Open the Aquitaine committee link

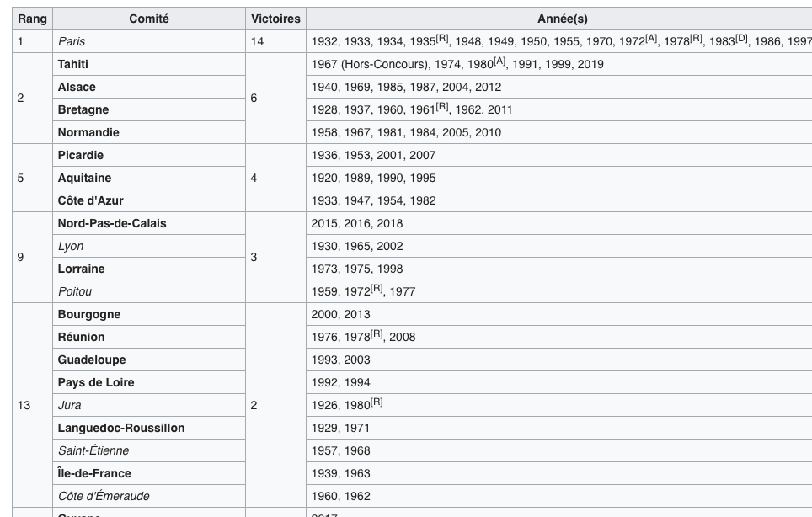84,178
